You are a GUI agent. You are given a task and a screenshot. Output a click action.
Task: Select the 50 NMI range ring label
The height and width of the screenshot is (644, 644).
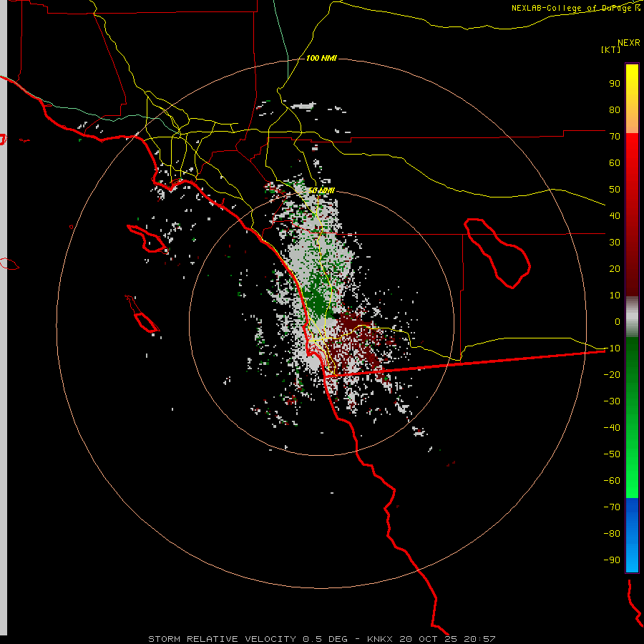click(321, 190)
